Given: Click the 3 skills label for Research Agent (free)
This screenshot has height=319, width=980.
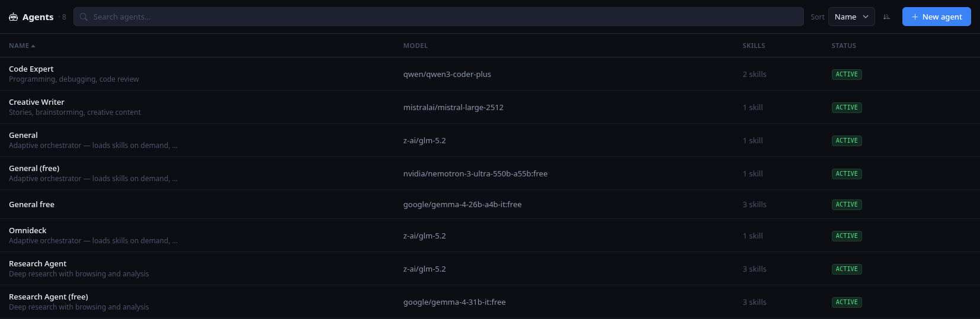Looking at the screenshot, I should [x=754, y=302].
